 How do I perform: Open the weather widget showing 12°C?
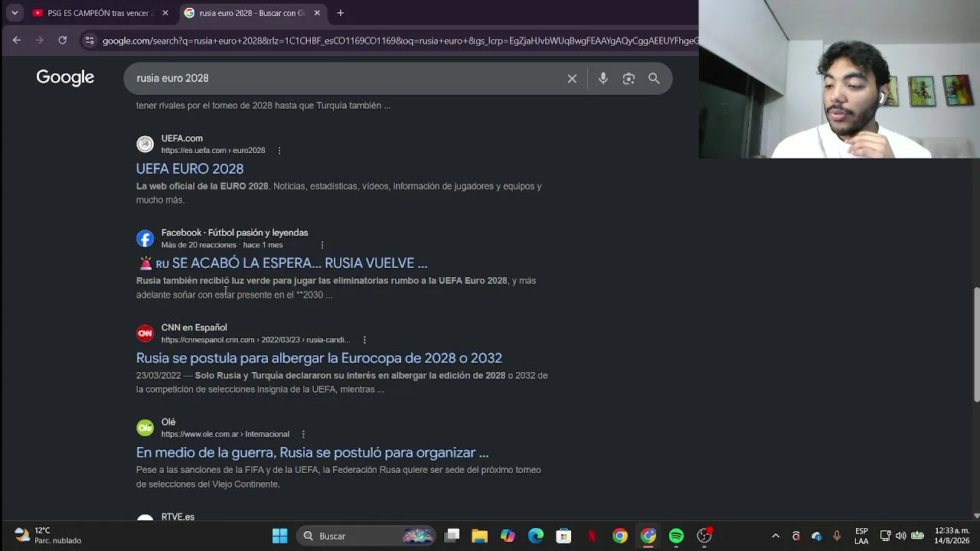click(x=47, y=536)
